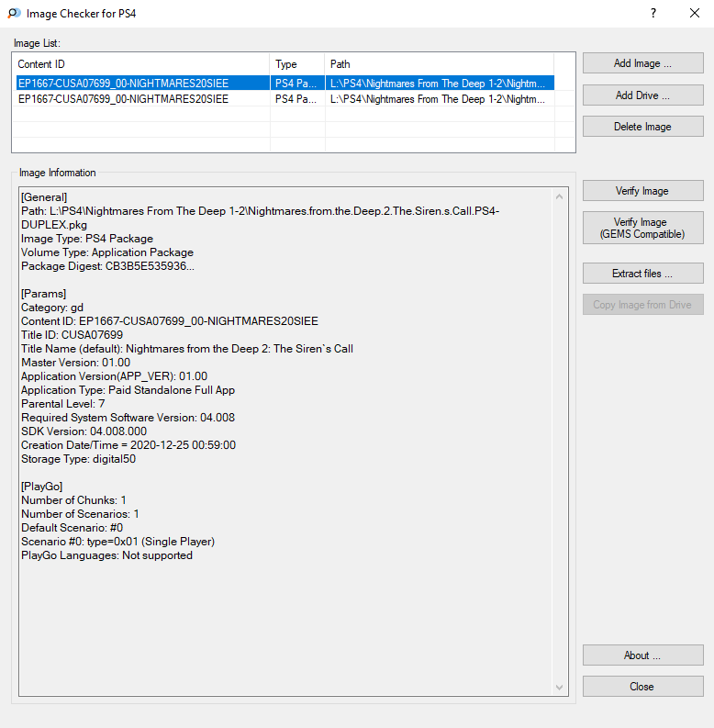Click the Path line in General section
The height and width of the screenshot is (728, 714).
click(x=260, y=218)
